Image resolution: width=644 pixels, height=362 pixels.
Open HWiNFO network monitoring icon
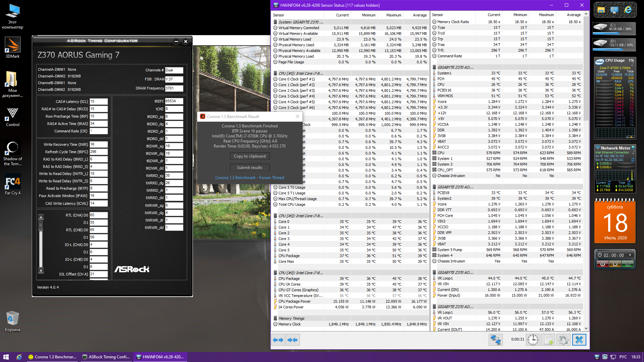click(495, 340)
